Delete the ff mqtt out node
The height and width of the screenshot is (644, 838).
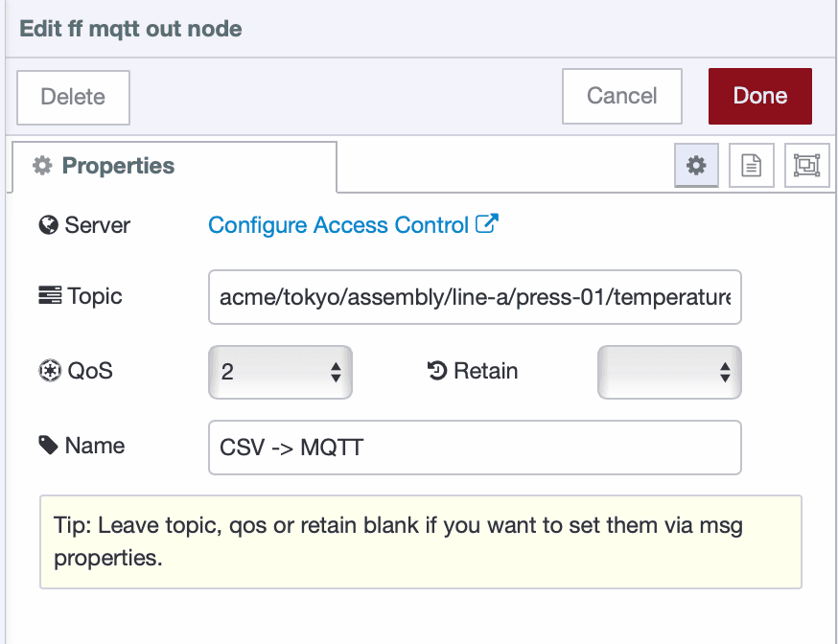[73, 96]
